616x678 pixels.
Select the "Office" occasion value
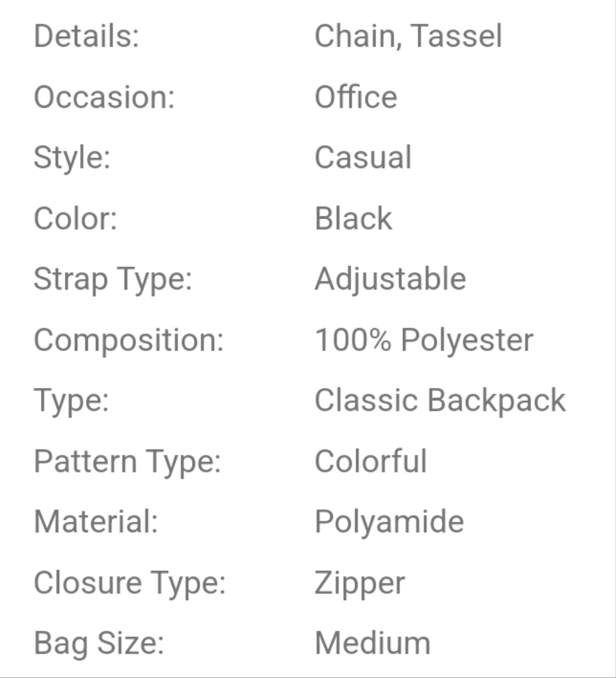pyautogui.click(x=356, y=97)
